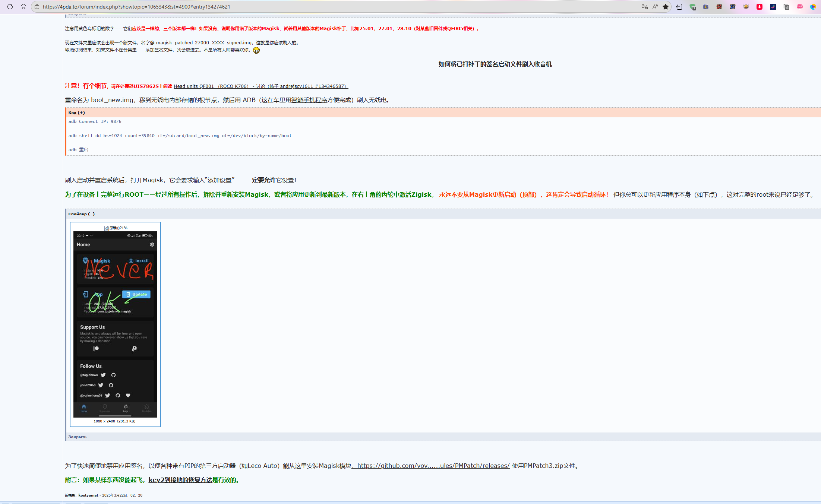Click the 定要允许 bold text

pyautogui.click(x=264, y=180)
